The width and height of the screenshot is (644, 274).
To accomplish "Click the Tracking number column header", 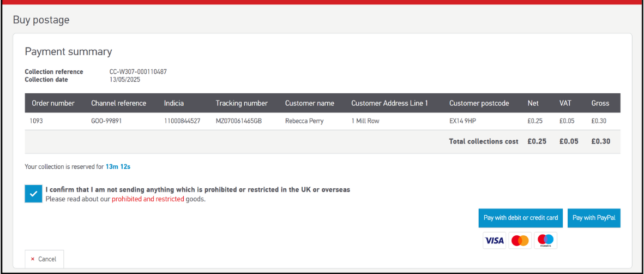I will click(x=242, y=103).
